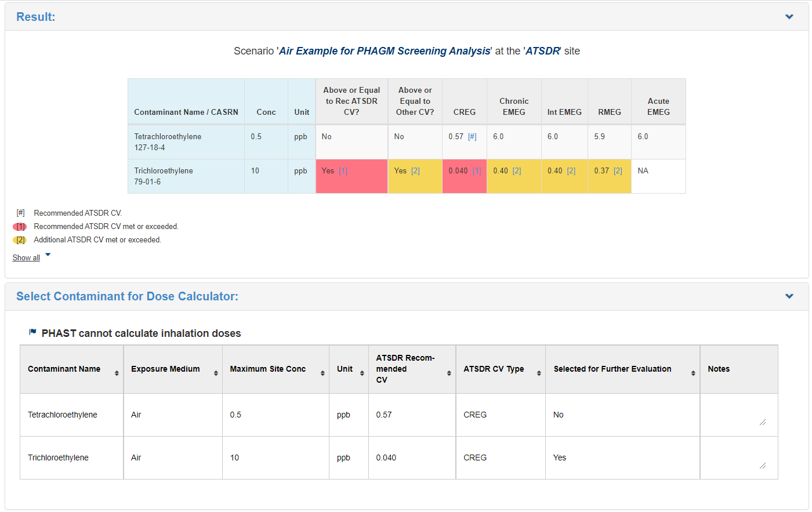
Task: Open footnote [1] in Trichloroethylene Rec ATSDR CV cell
Action: [343, 171]
